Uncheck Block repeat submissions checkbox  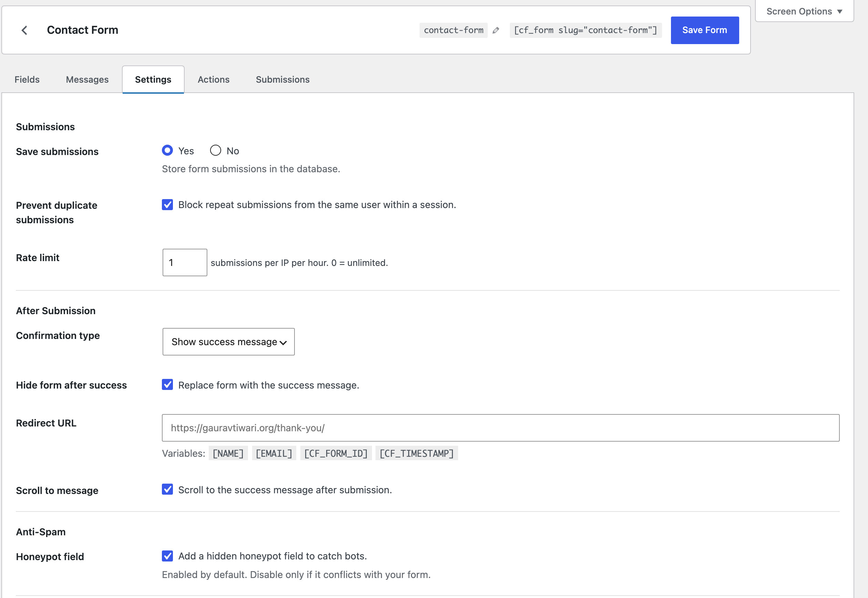[167, 205]
